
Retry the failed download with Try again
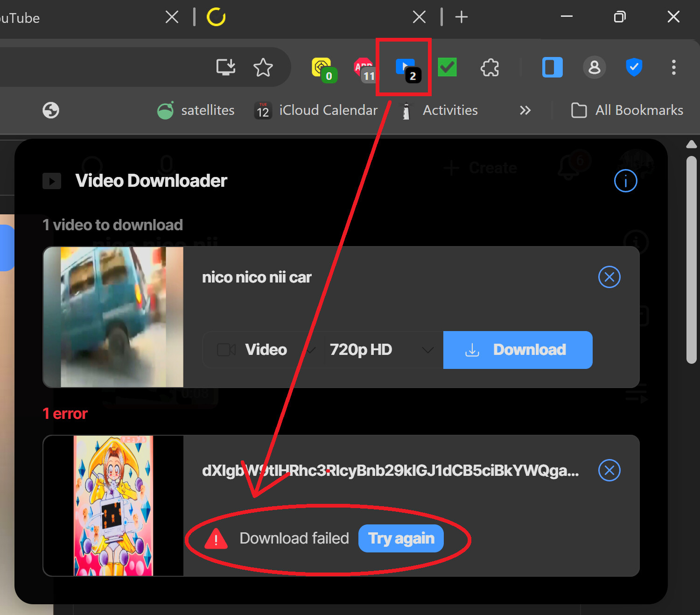pyautogui.click(x=401, y=538)
